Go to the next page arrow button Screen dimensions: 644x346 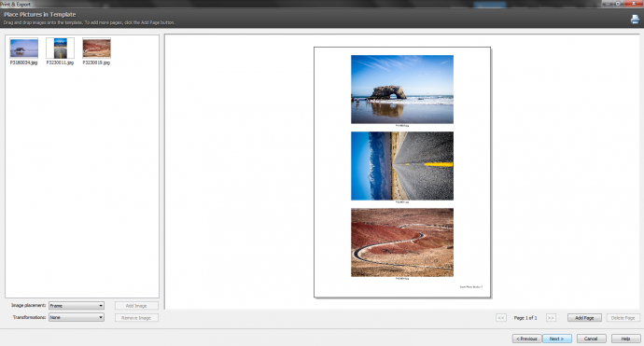551,318
